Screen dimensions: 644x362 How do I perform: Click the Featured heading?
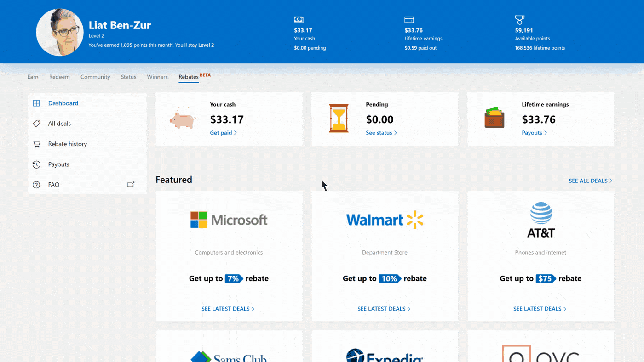[174, 180]
